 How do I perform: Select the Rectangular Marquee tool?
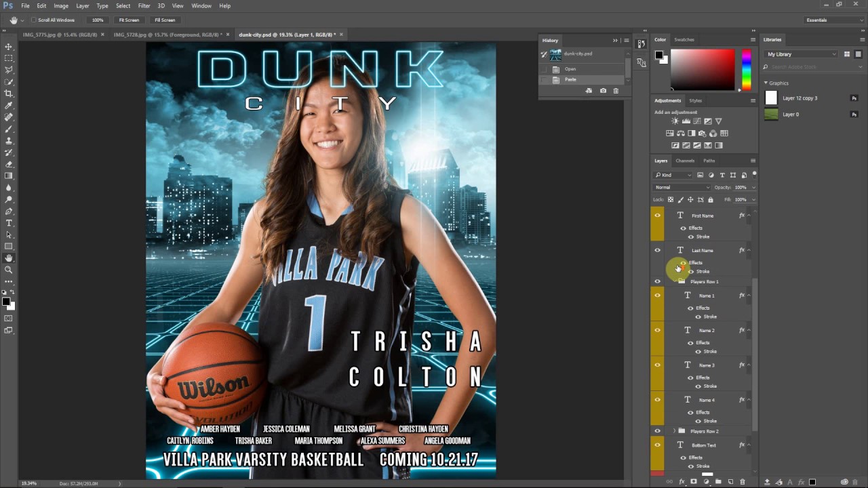coord(9,58)
